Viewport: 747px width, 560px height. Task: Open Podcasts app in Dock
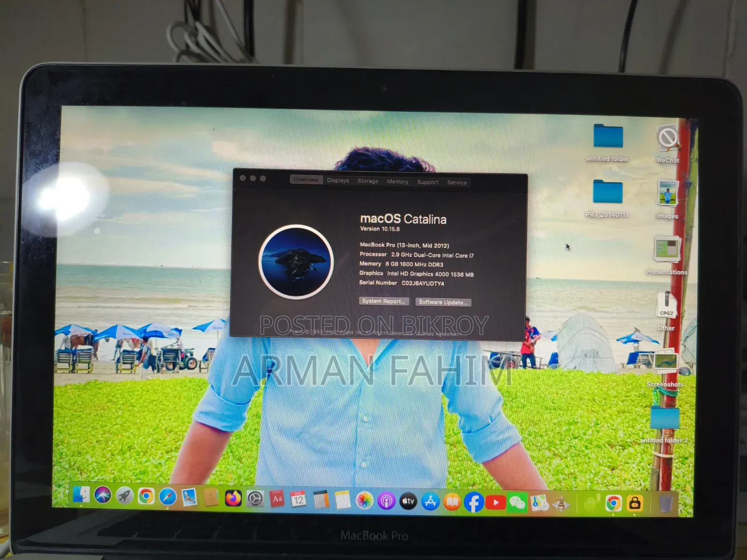click(387, 501)
